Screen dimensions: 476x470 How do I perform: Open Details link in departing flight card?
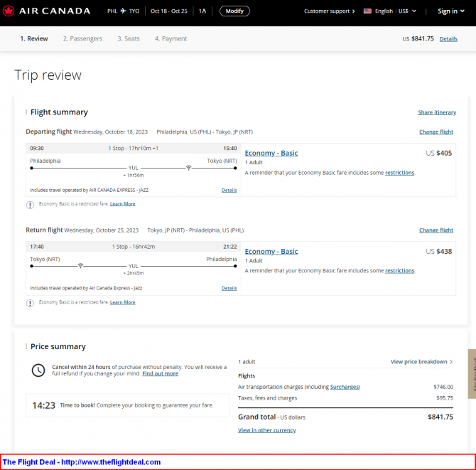coord(229,190)
